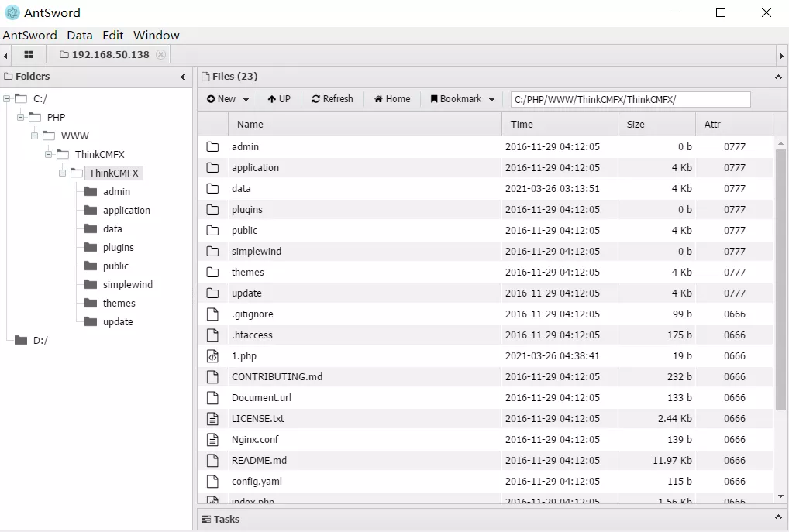Collapse the WWW tree node

35,136
